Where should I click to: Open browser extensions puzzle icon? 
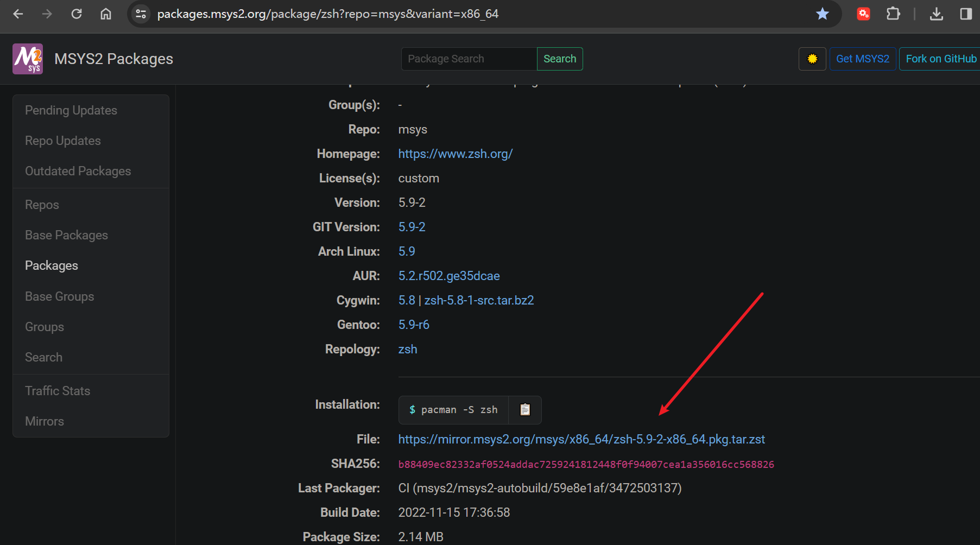click(893, 14)
